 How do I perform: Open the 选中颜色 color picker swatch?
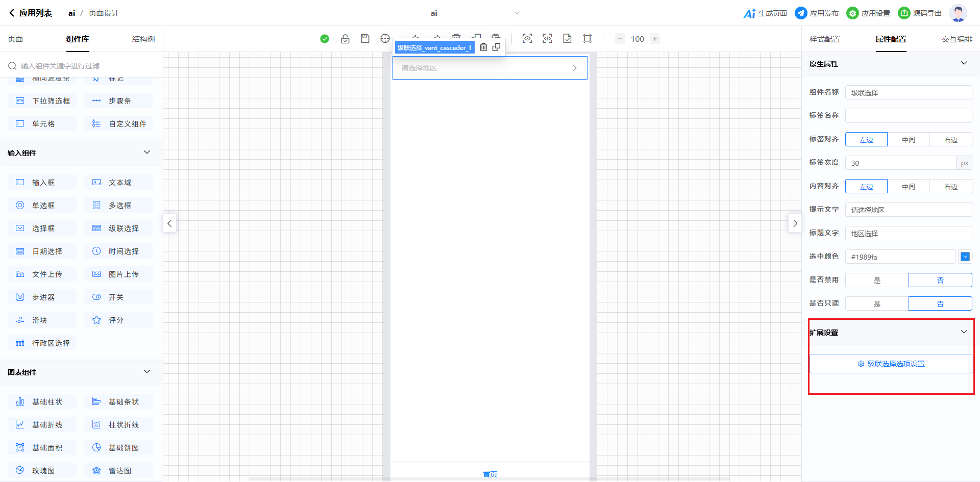pyautogui.click(x=965, y=257)
